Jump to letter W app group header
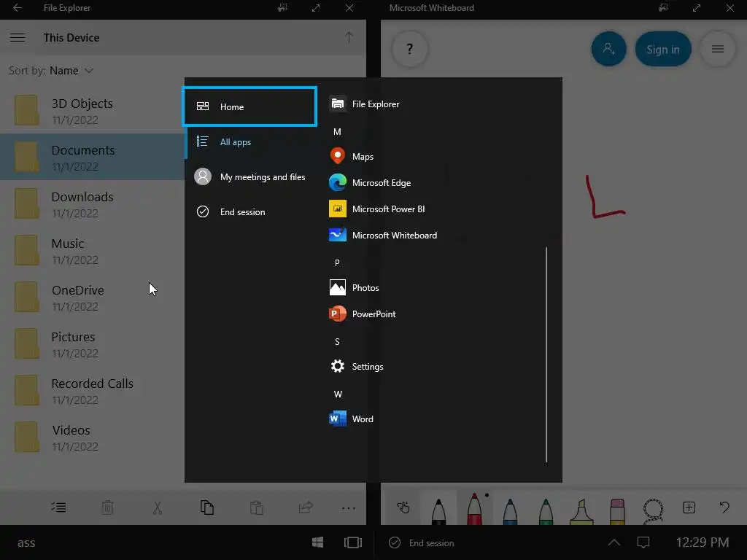 click(x=338, y=394)
